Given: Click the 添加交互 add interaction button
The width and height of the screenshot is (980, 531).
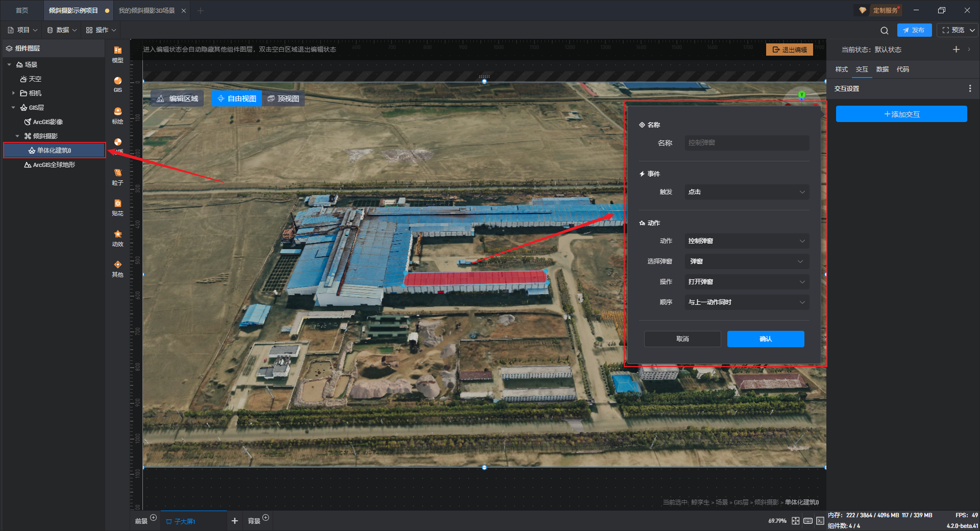Looking at the screenshot, I should click(x=901, y=114).
